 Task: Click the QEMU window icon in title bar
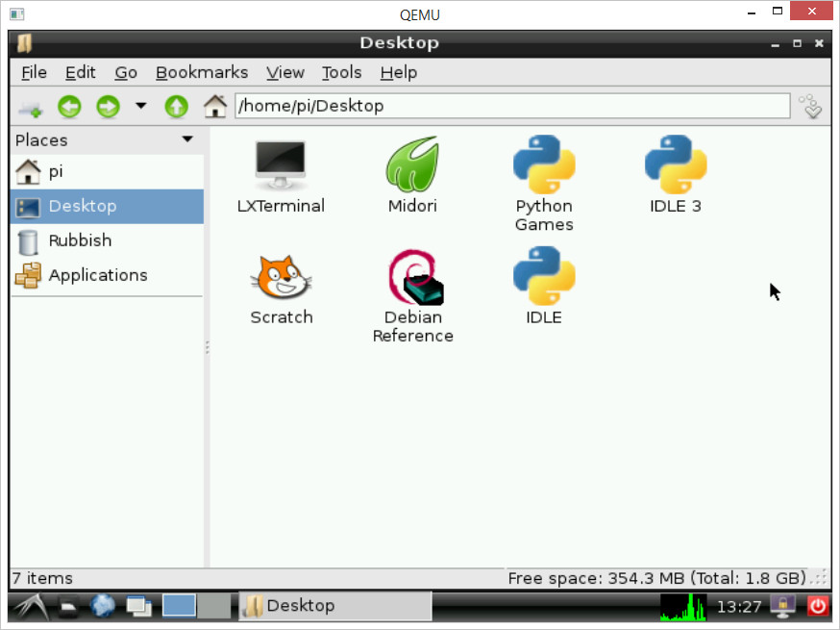17,13
